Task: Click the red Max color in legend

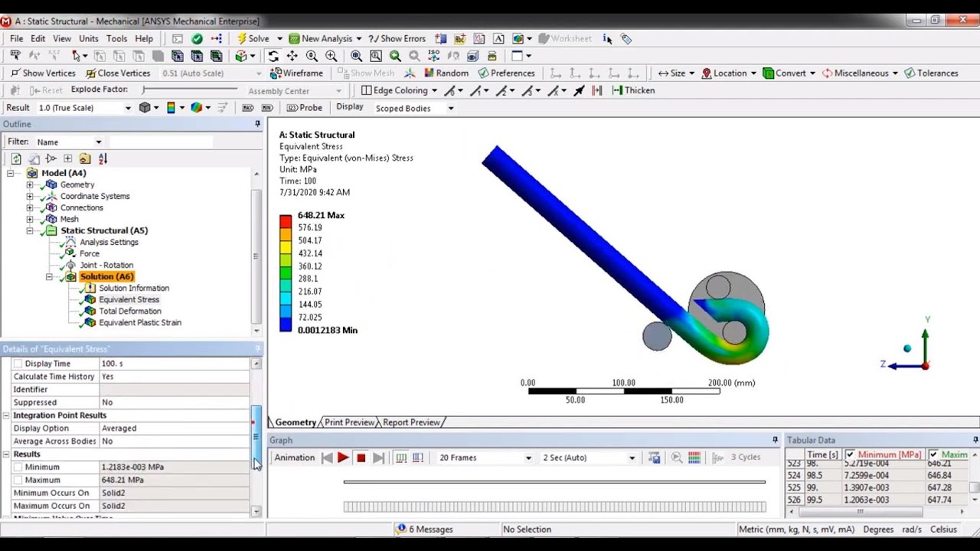Action: pyautogui.click(x=286, y=221)
